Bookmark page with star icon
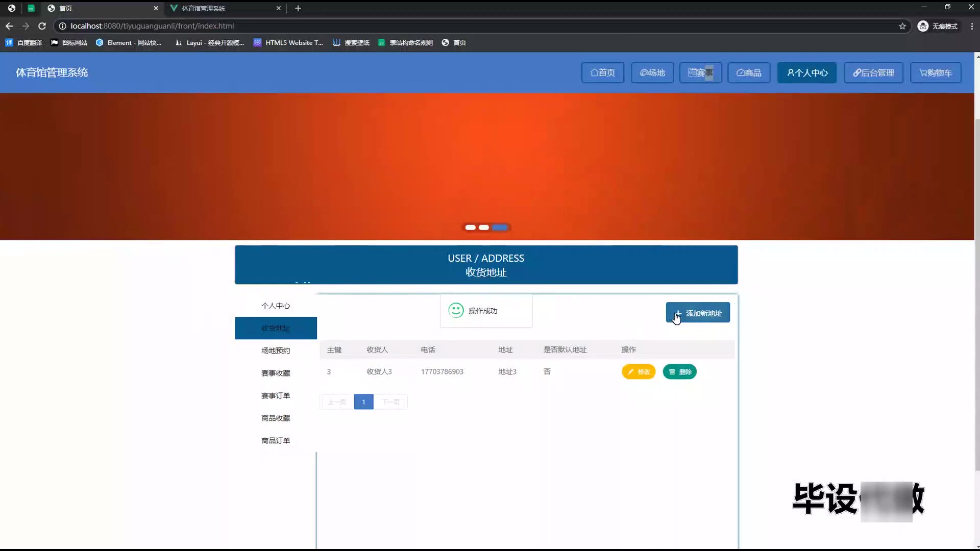Screen dimensions: 980x551 [x=902, y=26]
